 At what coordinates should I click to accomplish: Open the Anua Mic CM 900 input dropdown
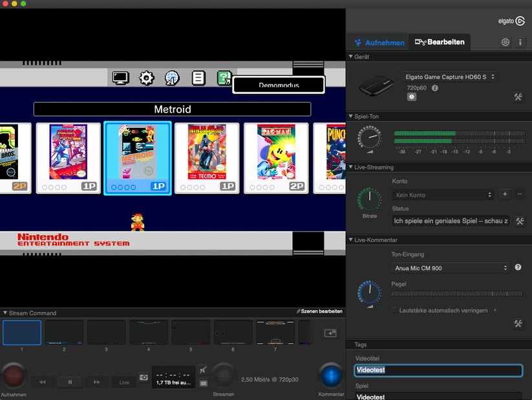pyautogui.click(x=449, y=268)
